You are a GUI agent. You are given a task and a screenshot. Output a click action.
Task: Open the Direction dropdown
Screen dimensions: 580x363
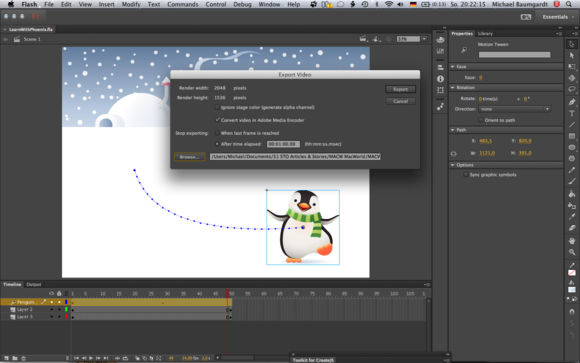[515, 109]
